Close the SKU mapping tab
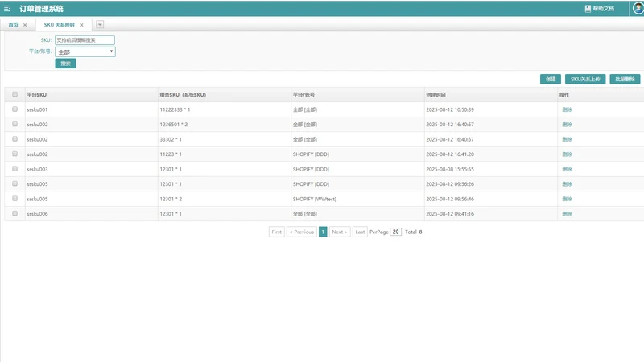Screen dimensions: 644x362 click(81, 25)
